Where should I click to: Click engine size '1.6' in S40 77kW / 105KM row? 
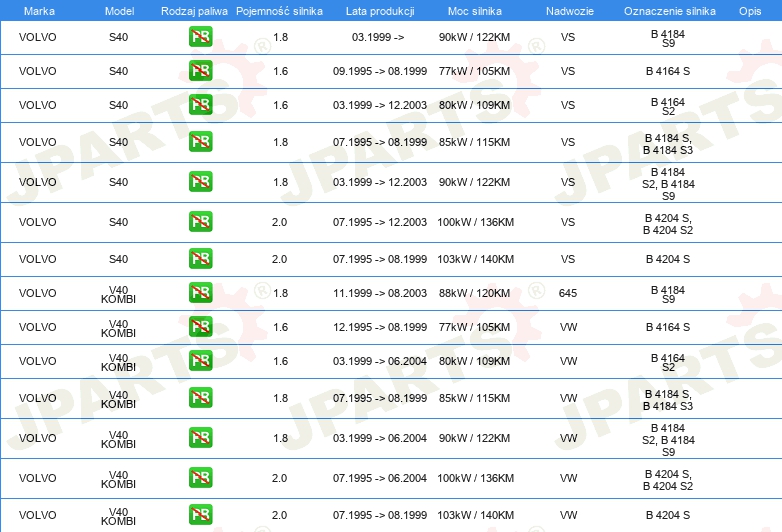[x=280, y=71]
